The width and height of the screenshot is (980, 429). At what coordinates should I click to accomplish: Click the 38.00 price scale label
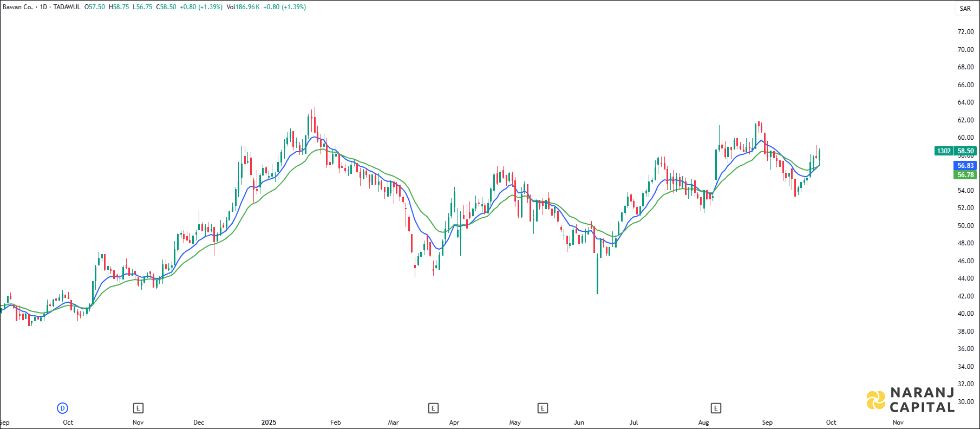[x=965, y=331]
